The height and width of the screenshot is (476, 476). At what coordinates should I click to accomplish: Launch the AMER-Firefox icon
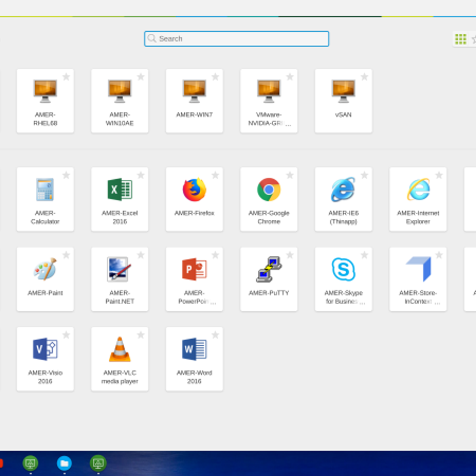click(194, 190)
